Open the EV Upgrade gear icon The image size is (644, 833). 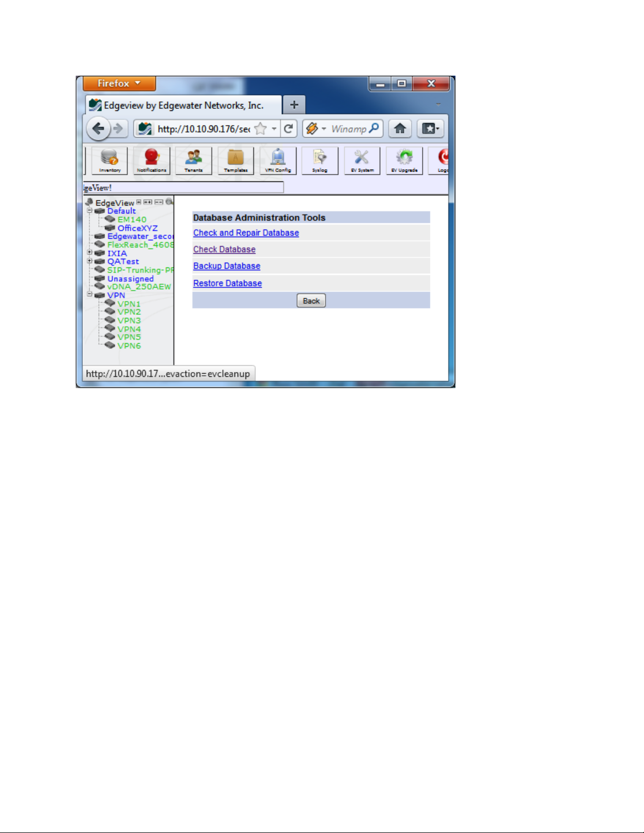pos(404,160)
